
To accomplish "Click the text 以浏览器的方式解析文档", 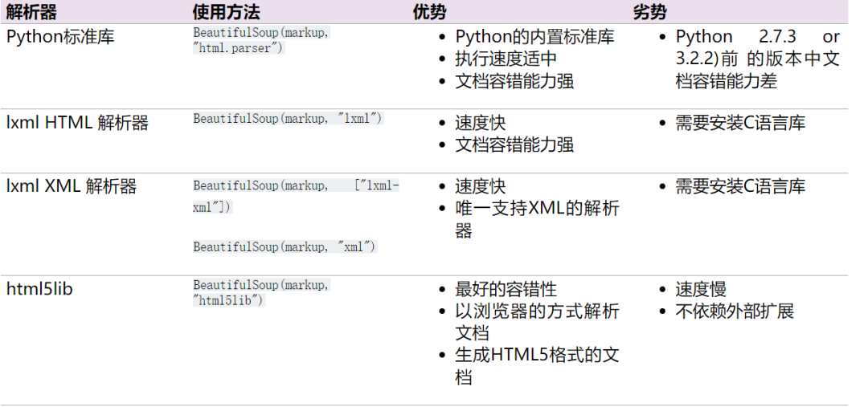I will tap(537, 323).
